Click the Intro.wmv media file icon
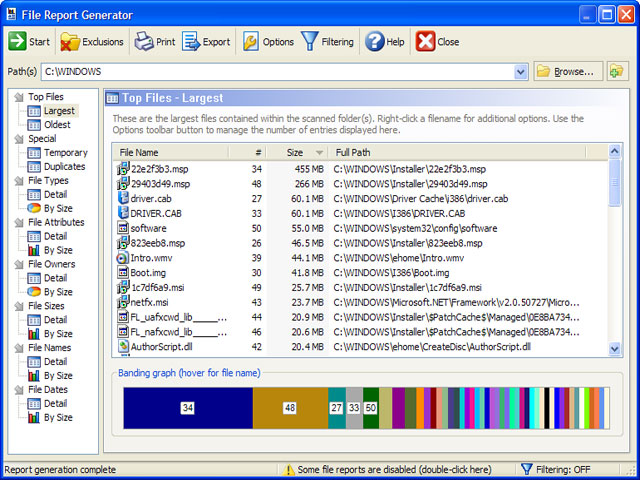 (122, 258)
